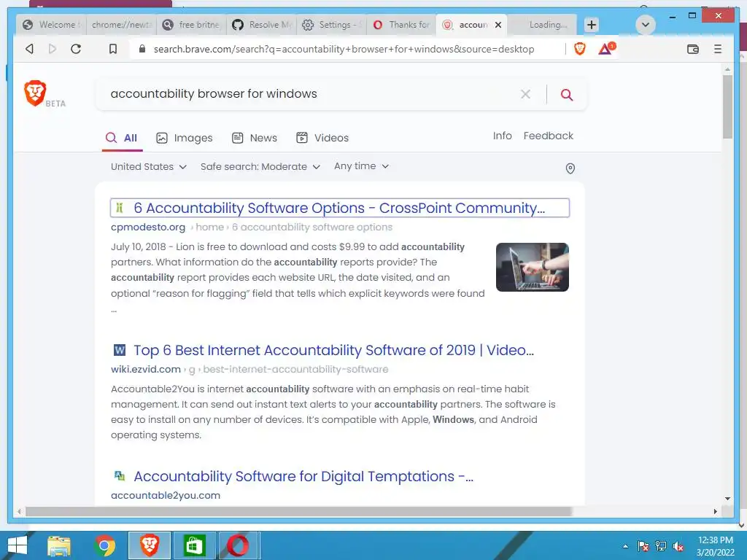Go back with the browser back arrow
Viewport: 747px width, 560px height.
click(29, 49)
